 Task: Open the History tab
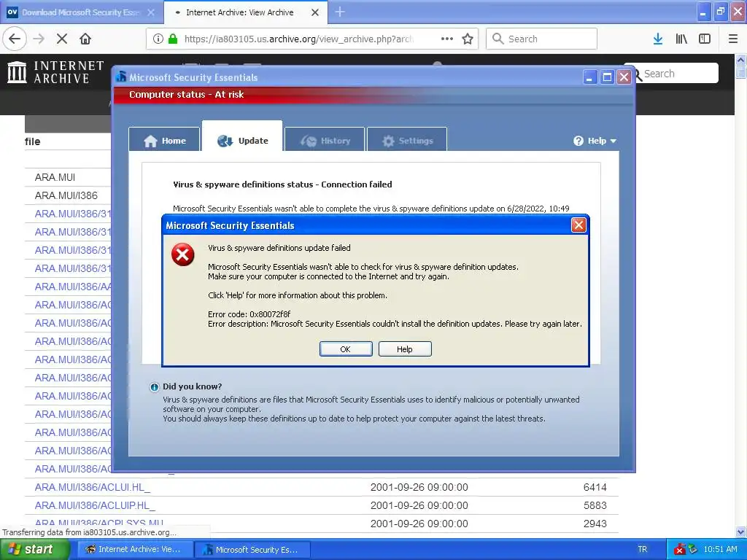coord(325,141)
